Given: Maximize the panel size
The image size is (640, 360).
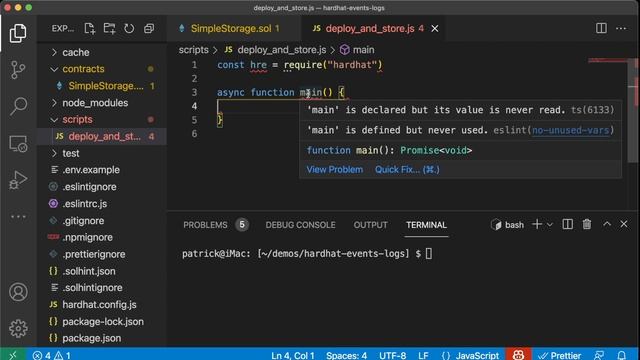Looking at the screenshot, I should [607, 224].
